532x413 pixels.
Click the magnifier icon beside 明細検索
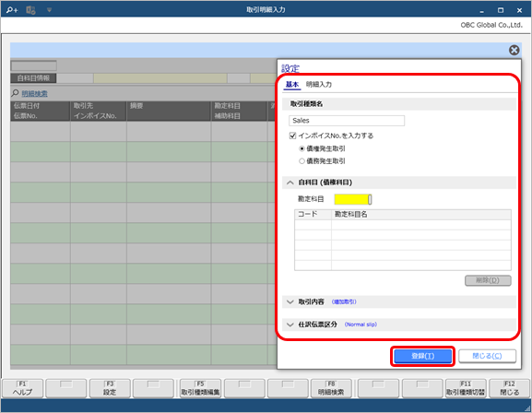pyautogui.click(x=15, y=93)
